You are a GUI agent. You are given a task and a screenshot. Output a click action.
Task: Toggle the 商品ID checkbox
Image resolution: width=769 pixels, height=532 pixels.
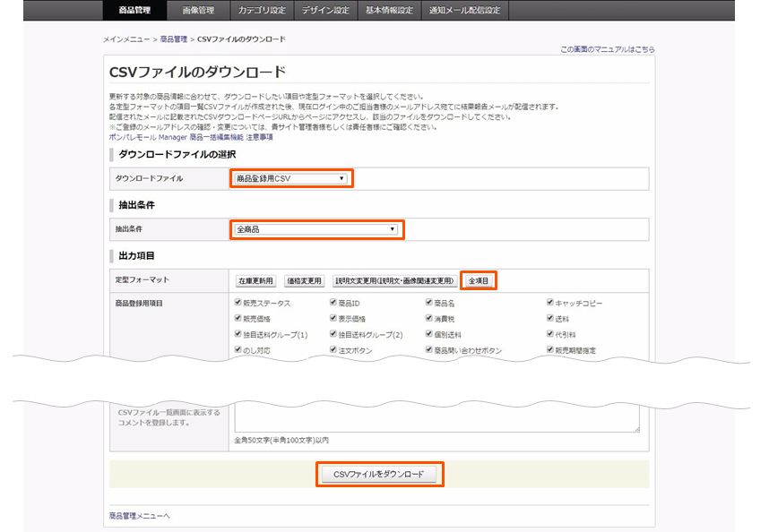tap(333, 302)
